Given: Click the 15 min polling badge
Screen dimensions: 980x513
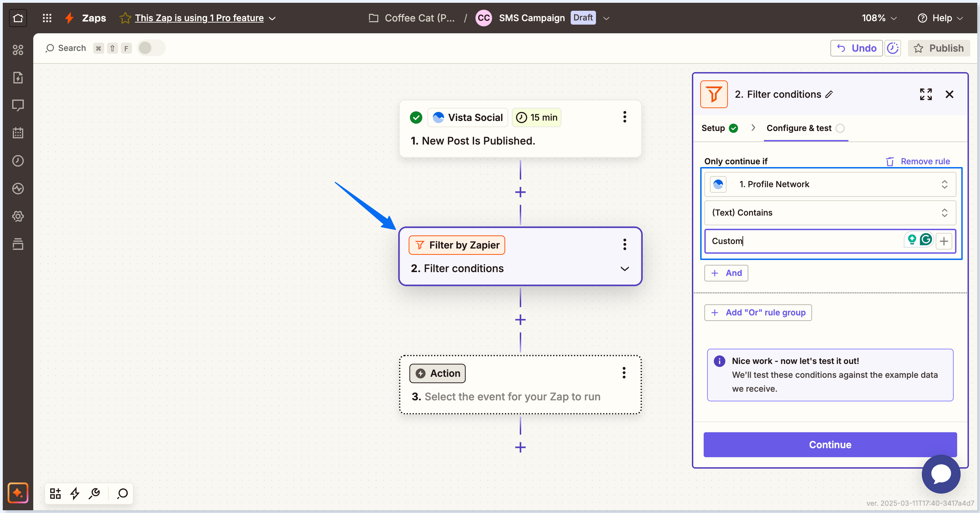Looking at the screenshot, I should [536, 117].
